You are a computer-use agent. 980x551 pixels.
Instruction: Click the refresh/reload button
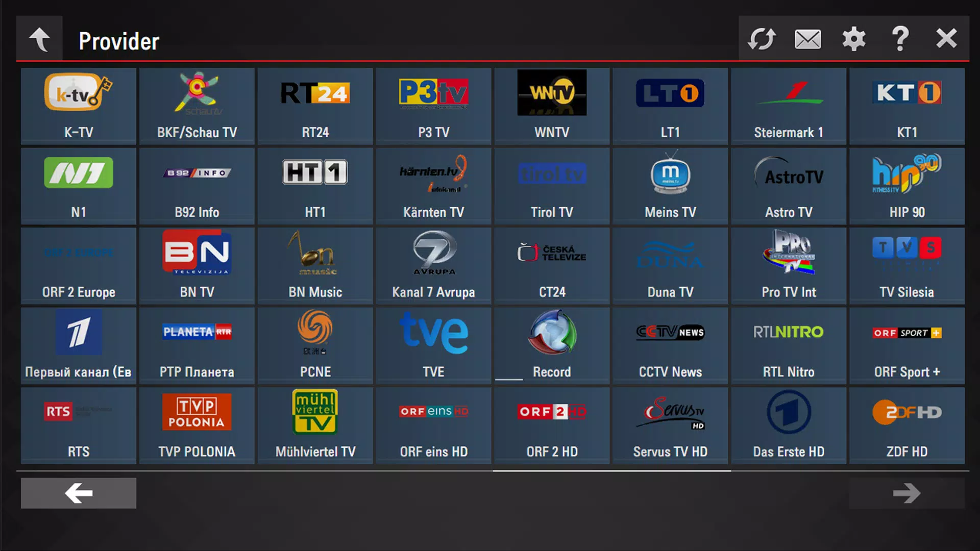coord(761,38)
